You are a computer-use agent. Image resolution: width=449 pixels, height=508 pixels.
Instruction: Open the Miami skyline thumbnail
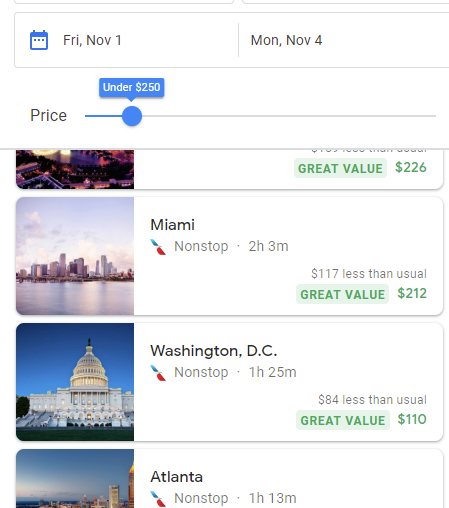click(x=75, y=256)
